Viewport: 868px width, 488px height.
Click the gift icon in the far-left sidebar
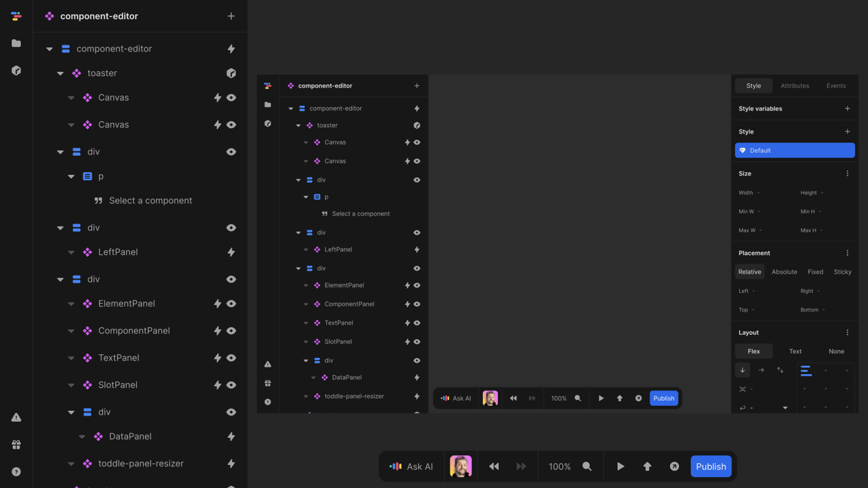[16, 445]
